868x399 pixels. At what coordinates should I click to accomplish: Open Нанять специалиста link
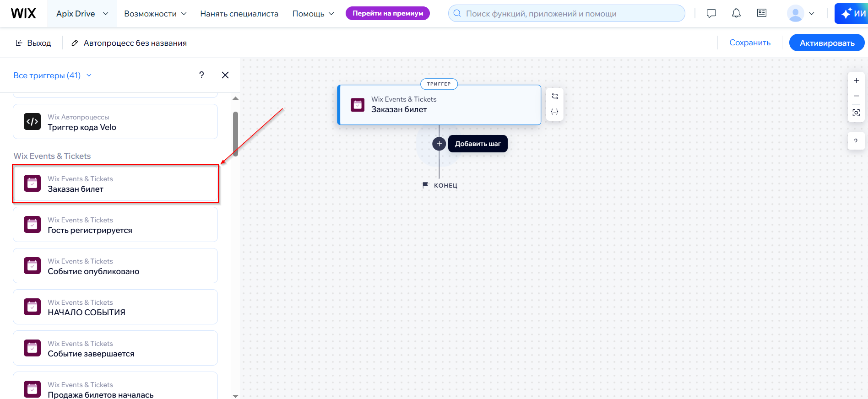pyautogui.click(x=239, y=14)
